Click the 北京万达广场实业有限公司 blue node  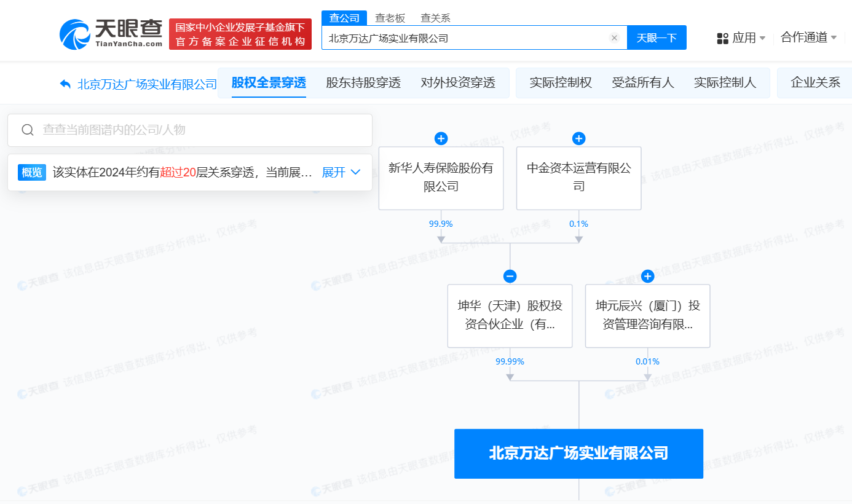tap(578, 454)
